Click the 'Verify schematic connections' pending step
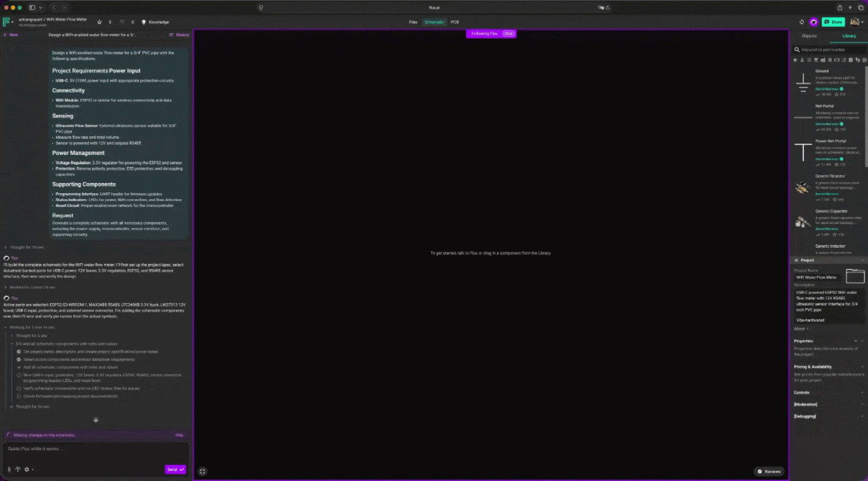Image resolution: width=868 pixels, height=481 pixels. click(x=79, y=388)
